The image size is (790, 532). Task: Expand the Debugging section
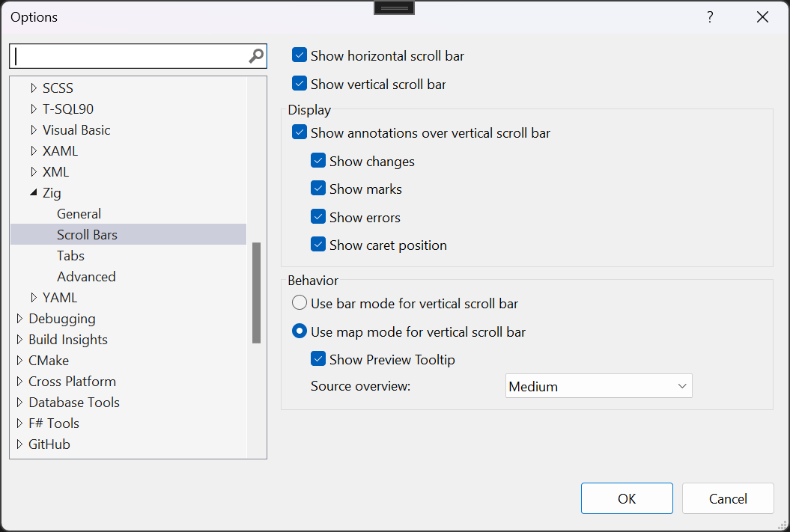pos(19,318)
